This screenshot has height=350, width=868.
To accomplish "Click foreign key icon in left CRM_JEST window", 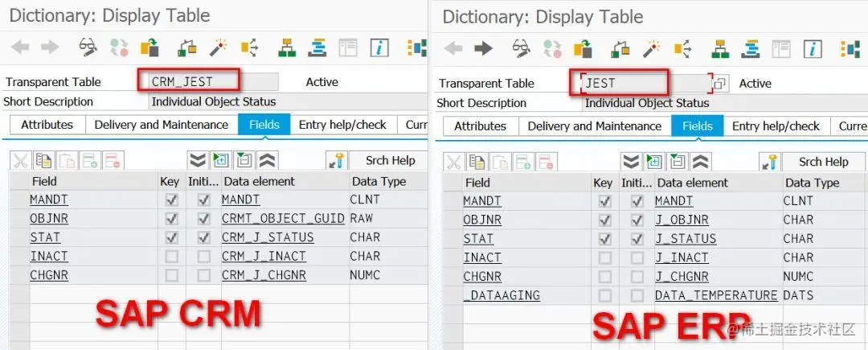I will 336,161.
